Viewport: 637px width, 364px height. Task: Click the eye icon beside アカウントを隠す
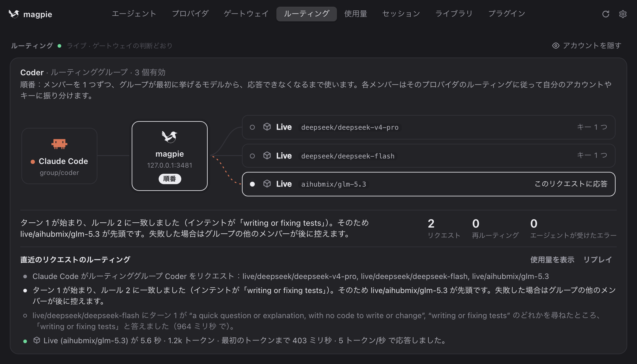(x=556, y=46)
